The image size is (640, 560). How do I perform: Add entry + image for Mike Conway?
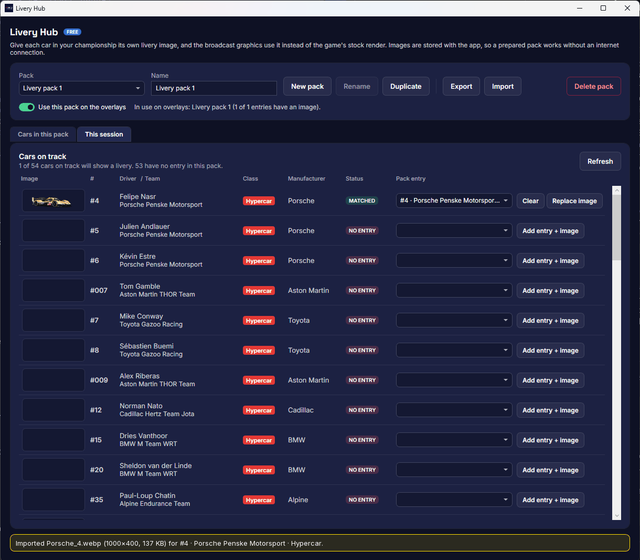(550, 320)
